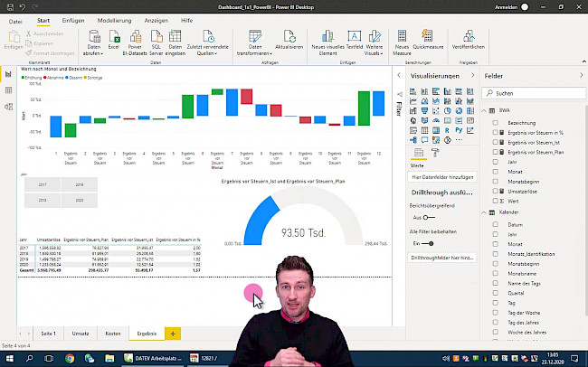The width and height of the screenshot is (588, 367).
Task: Switch to the data view icon in left sidebar
Action: [x=8, y=90]
